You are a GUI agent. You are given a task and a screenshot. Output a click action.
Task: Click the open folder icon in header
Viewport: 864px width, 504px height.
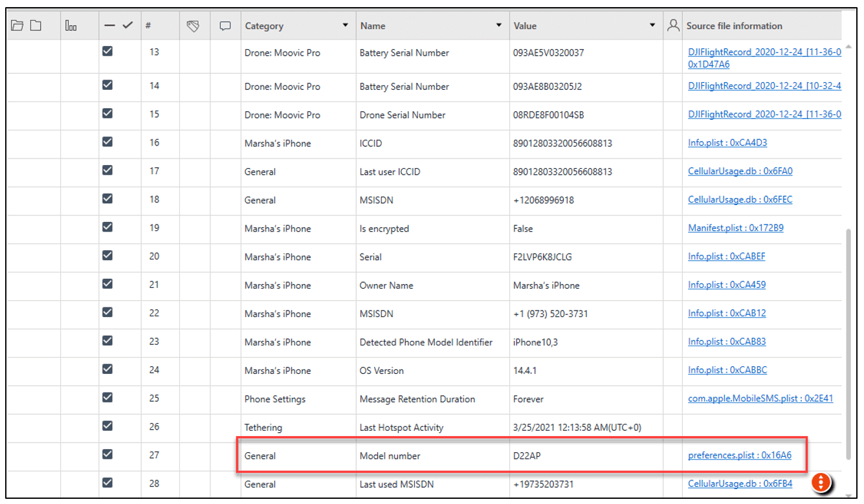pos(17,25)
